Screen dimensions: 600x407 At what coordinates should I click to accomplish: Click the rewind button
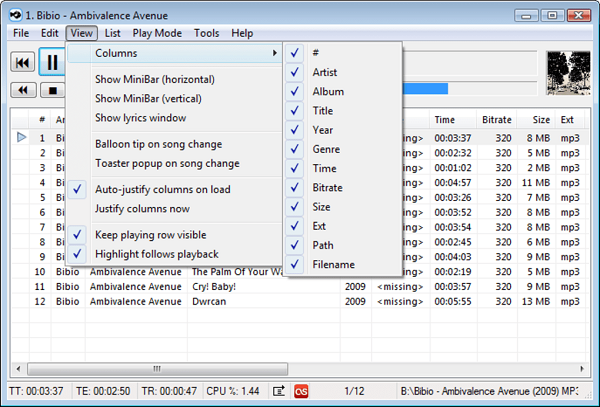tap(23, 90)
